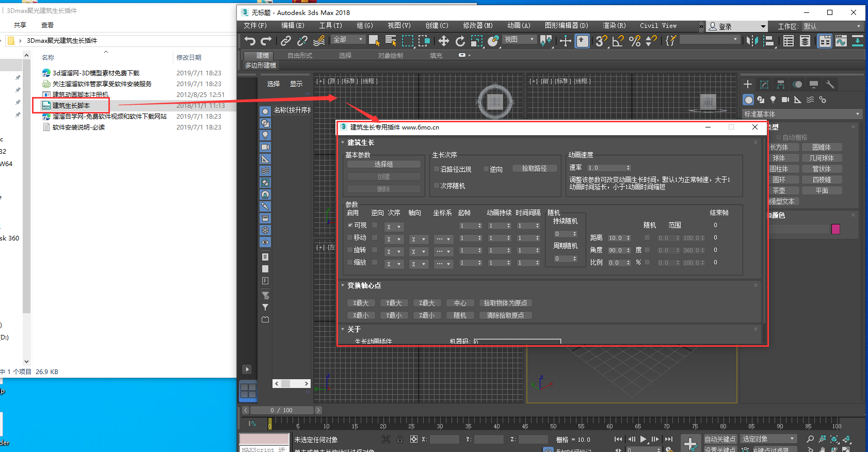
Task: Click the 选择组 button
Action: (x=383, y=164)
